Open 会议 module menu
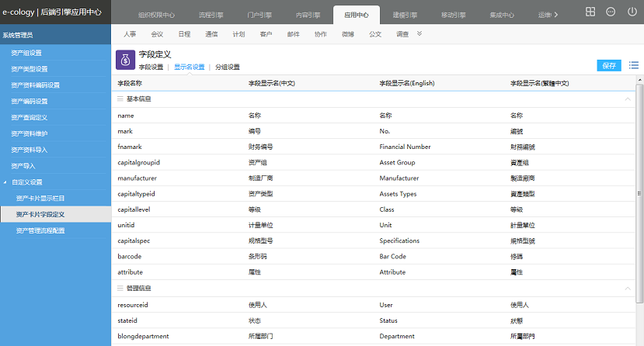The image size is (644, 346). click(x=157, y=34)
